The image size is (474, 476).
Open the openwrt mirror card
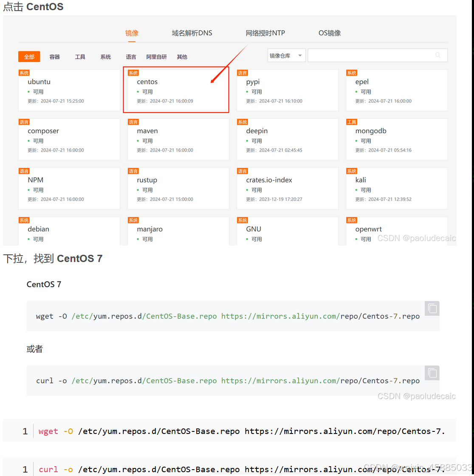coord(397,231)
